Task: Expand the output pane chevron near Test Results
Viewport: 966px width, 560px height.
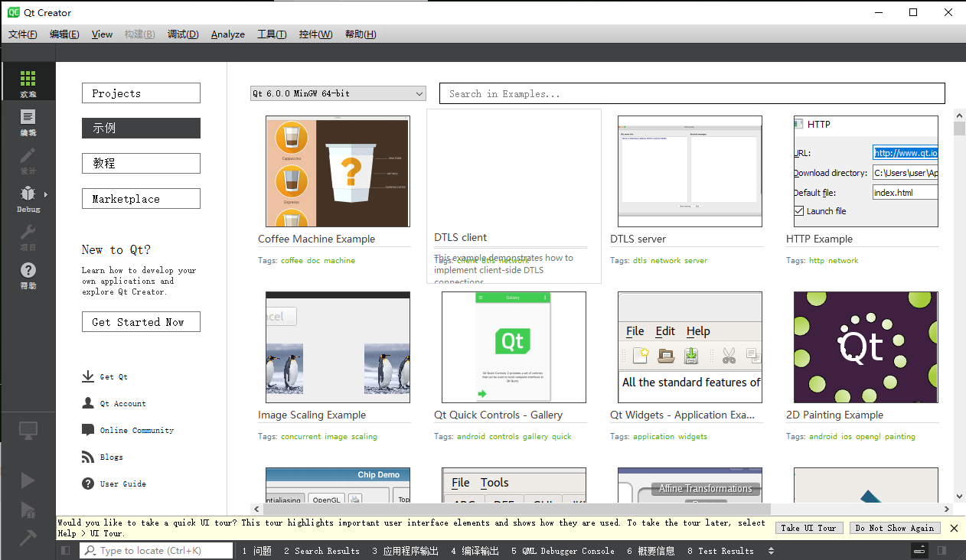Action: pyautogui.click(x=771, y=550)
